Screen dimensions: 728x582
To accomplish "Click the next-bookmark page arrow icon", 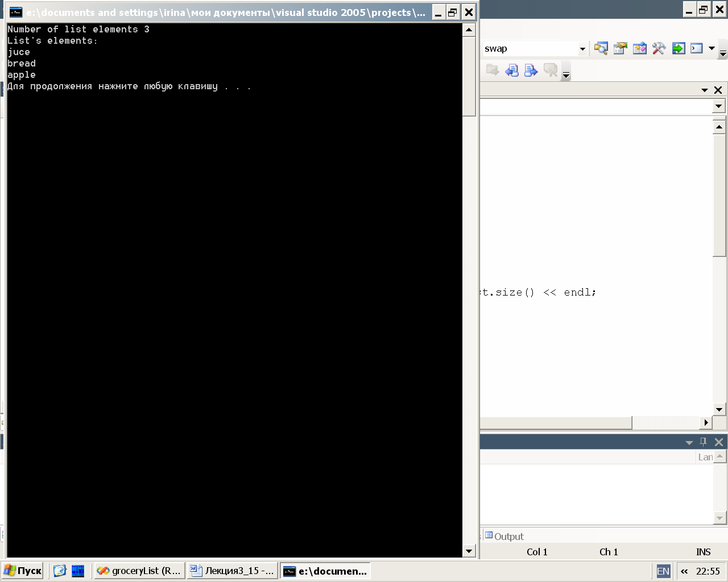I will [x=531, y=70].
